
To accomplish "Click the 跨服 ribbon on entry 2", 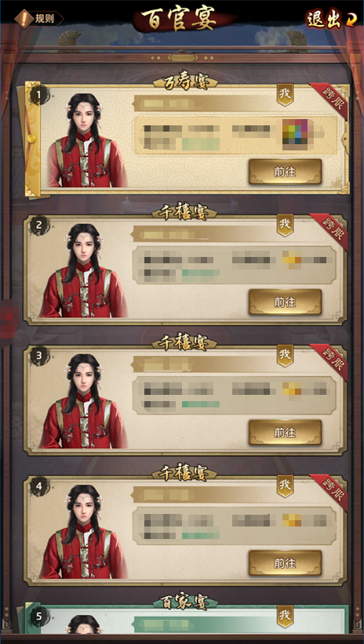I will (x=331, y=230).
